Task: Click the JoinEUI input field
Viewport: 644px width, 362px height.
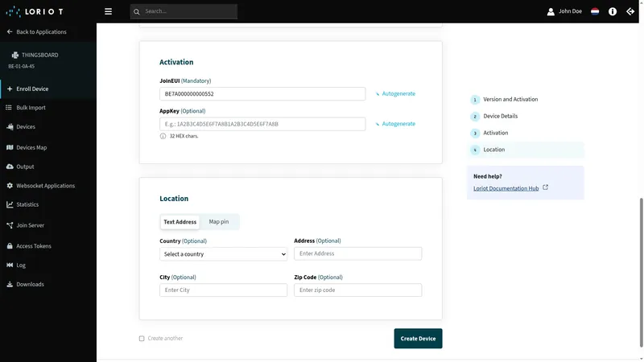Action: click(x=262, y=93)
